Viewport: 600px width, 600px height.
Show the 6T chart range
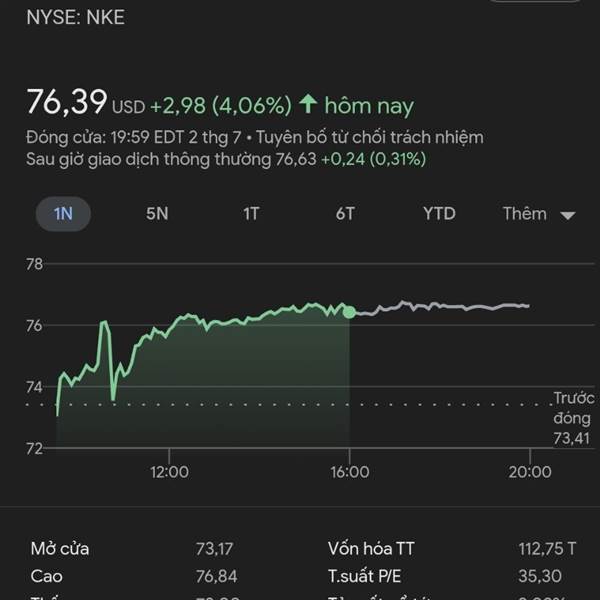[x=345, y=214]
